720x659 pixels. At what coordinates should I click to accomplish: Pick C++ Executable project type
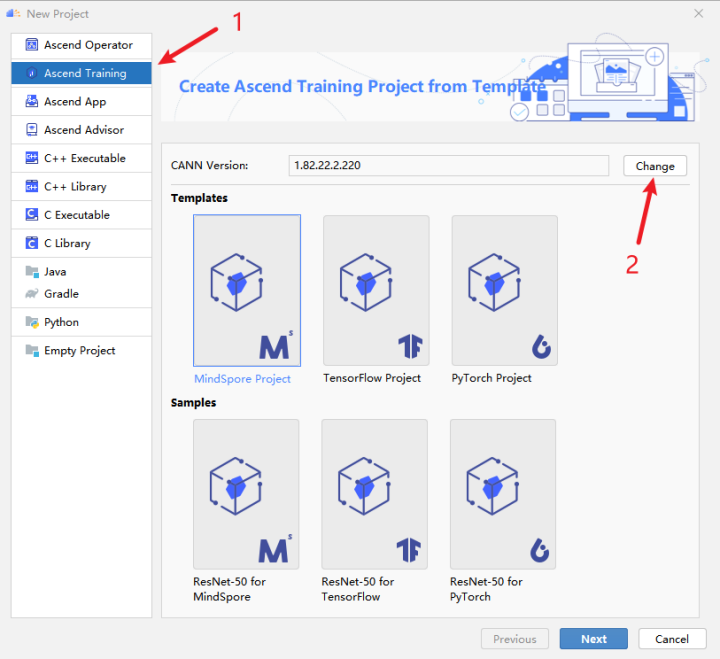click(x=81, y=158)
